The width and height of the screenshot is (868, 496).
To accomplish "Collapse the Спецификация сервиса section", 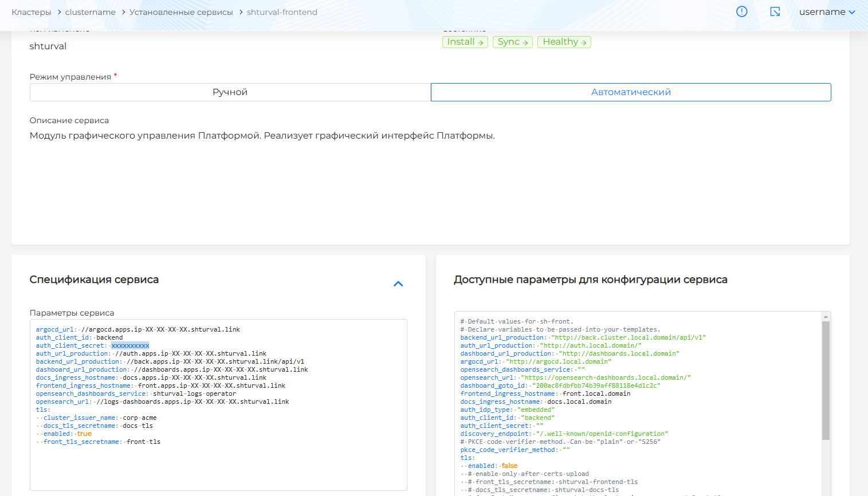I will point(398,284).
